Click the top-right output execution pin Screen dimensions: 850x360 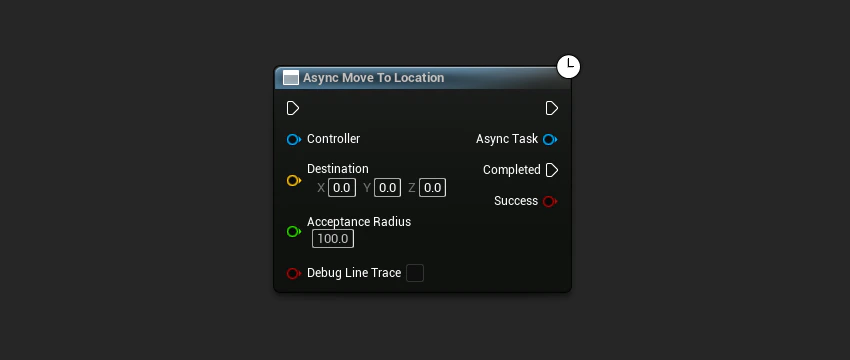tap(551, 108)
